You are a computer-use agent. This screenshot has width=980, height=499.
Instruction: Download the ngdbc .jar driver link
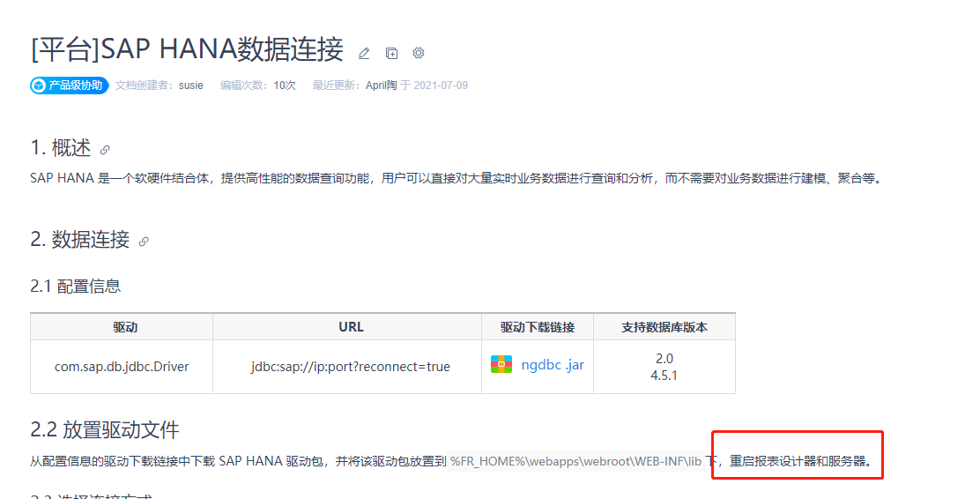(553, 365)
